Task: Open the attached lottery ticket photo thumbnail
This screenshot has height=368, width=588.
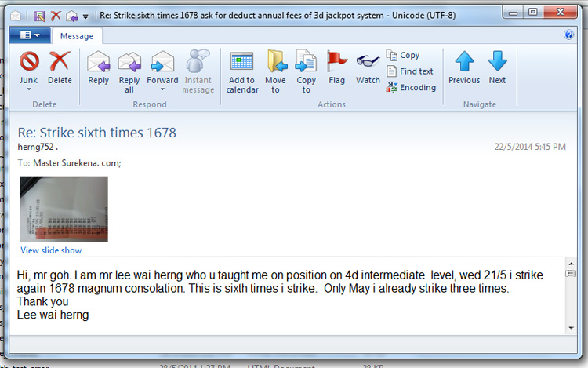Action: tap(64, 209)
